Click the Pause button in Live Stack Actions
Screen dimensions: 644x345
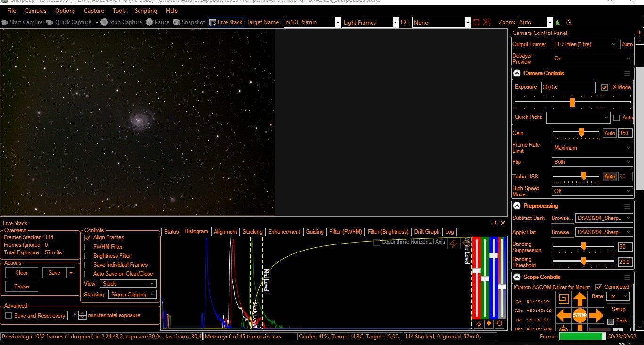pos(22,286)
